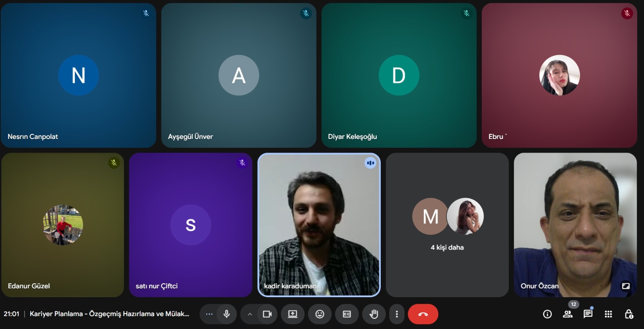Toggle closed captions

point(347,314)
